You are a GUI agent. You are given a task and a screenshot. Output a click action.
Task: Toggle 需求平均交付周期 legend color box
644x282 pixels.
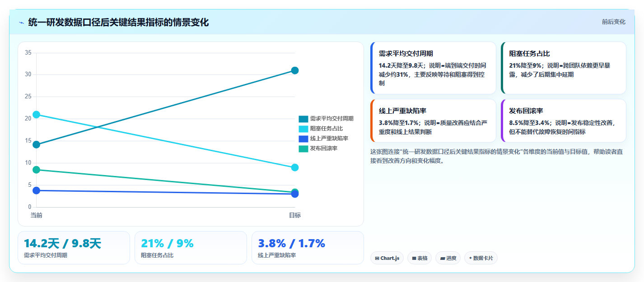[303, 119]
